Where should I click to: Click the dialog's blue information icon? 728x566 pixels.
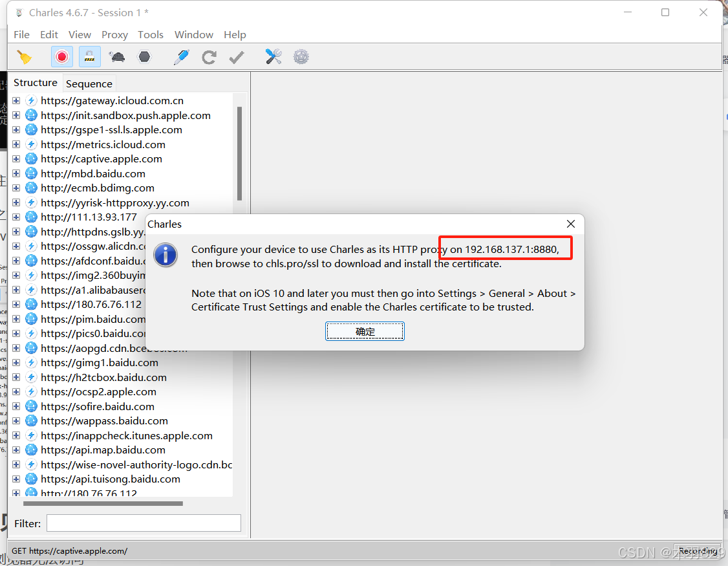(166, 255)
